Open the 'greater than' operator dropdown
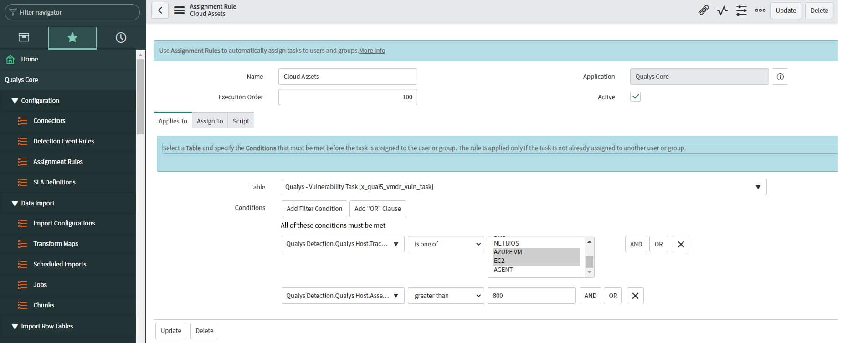Screen dimensions: 868x348 446,296
